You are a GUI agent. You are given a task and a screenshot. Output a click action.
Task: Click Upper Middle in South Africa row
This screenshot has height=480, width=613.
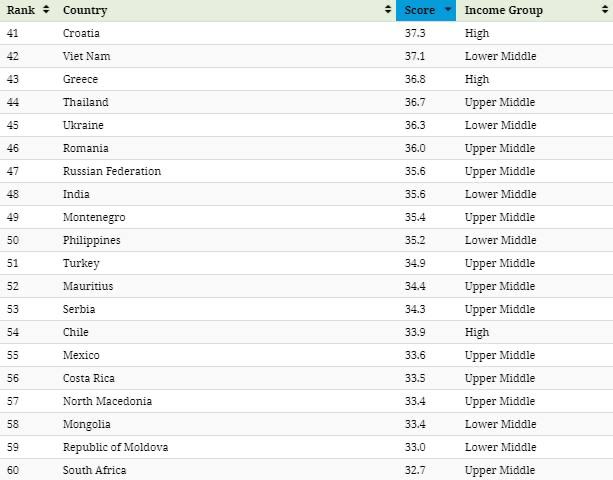[x=500, y=471]
